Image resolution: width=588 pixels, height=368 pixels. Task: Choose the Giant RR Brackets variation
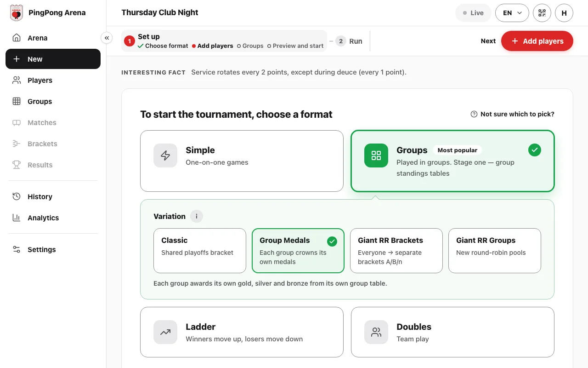click(396, 251)
